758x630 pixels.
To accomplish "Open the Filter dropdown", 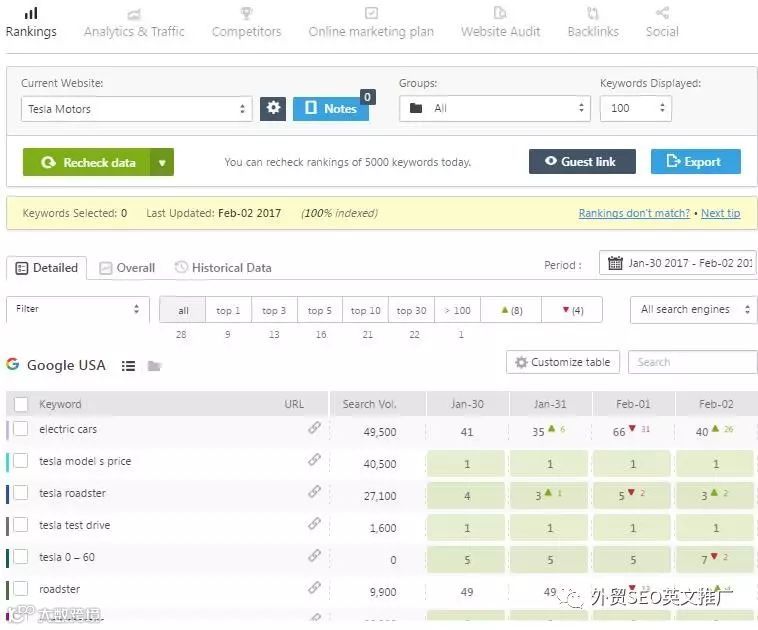I will coord(77,309).
